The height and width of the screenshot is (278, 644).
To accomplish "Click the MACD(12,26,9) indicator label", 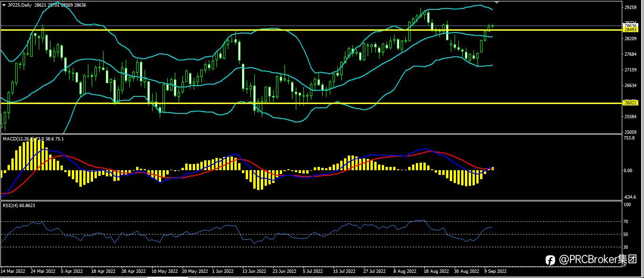I will coord(18,139).
